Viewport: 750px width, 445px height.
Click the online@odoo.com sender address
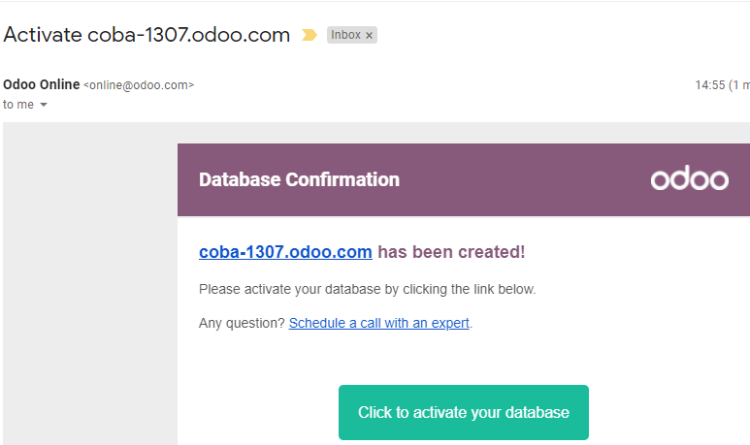tap(139, 85)
